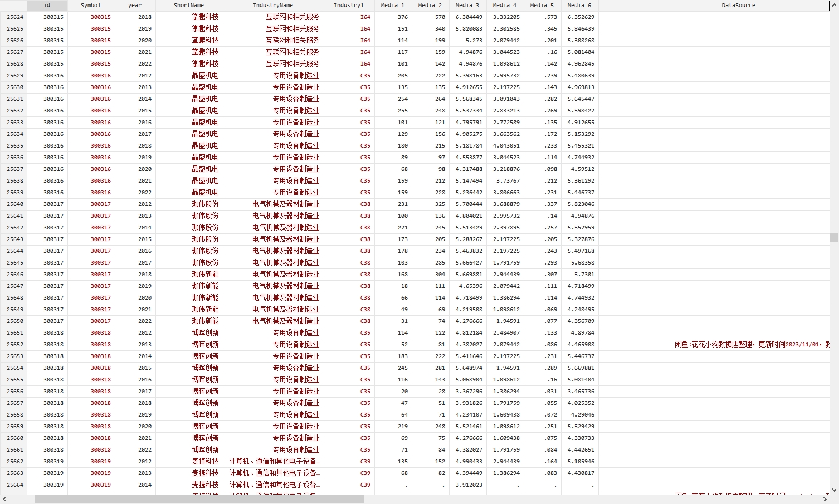Select the Media_6 column header
The image size is (839, 504).
pyautogui.click(x=579, y=6)
